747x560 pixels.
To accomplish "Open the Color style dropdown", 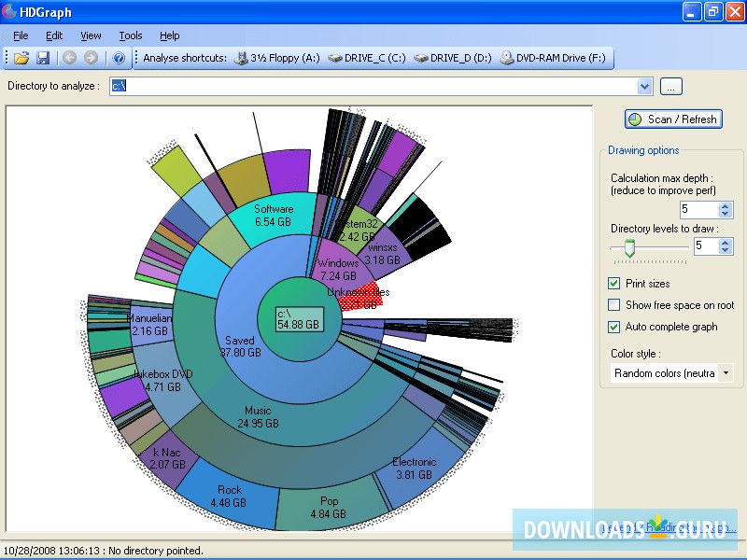I will 726,373.
